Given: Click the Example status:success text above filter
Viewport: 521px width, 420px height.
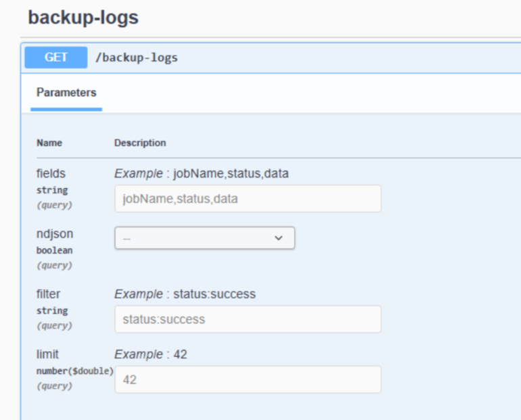Looking at the screenshot, I should click(x=185, y=294).
